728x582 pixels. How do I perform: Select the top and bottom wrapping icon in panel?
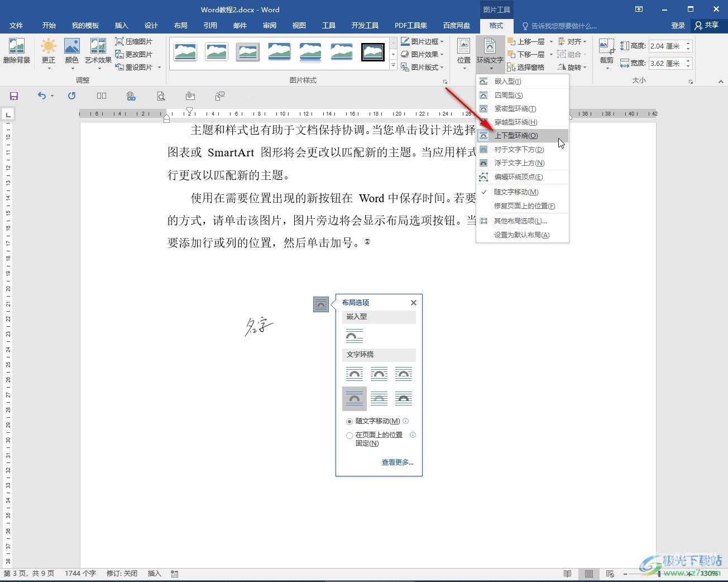(x=355, y=398)
